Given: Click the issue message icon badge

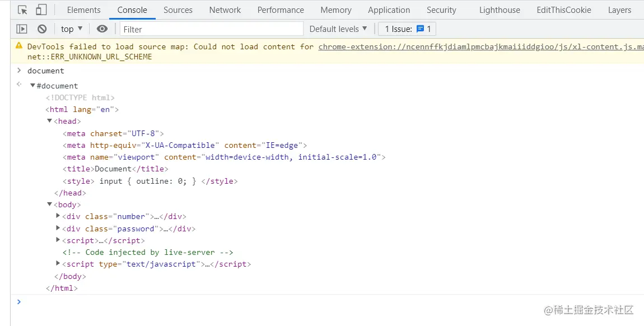Looking at the screenshot, I should pos(420,29).
